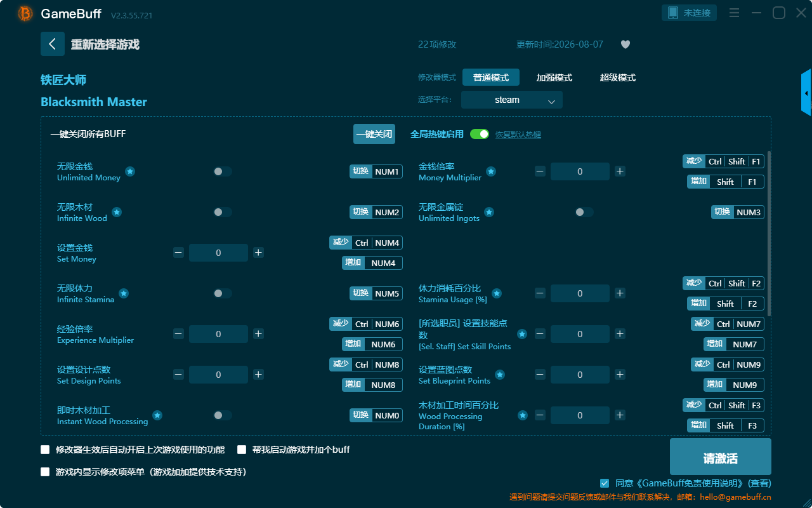Viewport: 812px width, 508px height.
Task: Click star icon beside Infinite Wood
Action: 117,212
